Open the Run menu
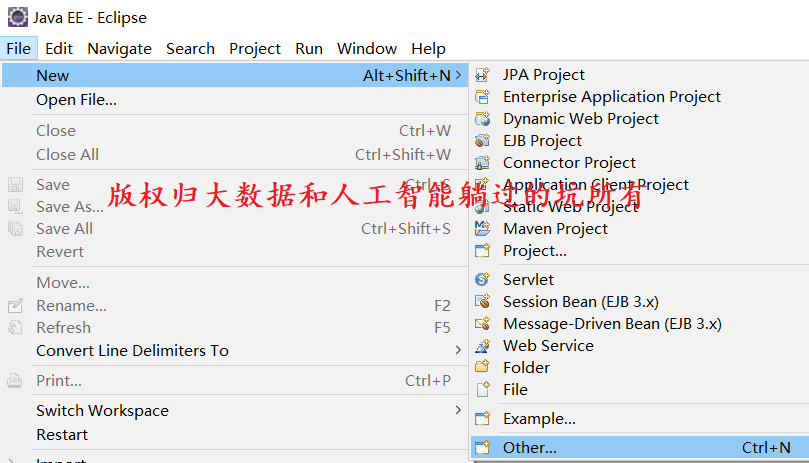Screen dimensions: 809x463 [309, 49]
